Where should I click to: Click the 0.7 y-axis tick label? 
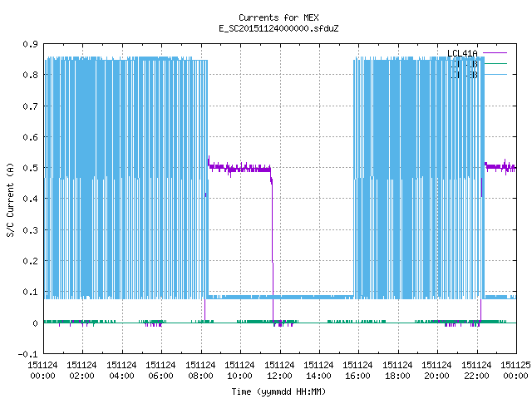point(30,106)
